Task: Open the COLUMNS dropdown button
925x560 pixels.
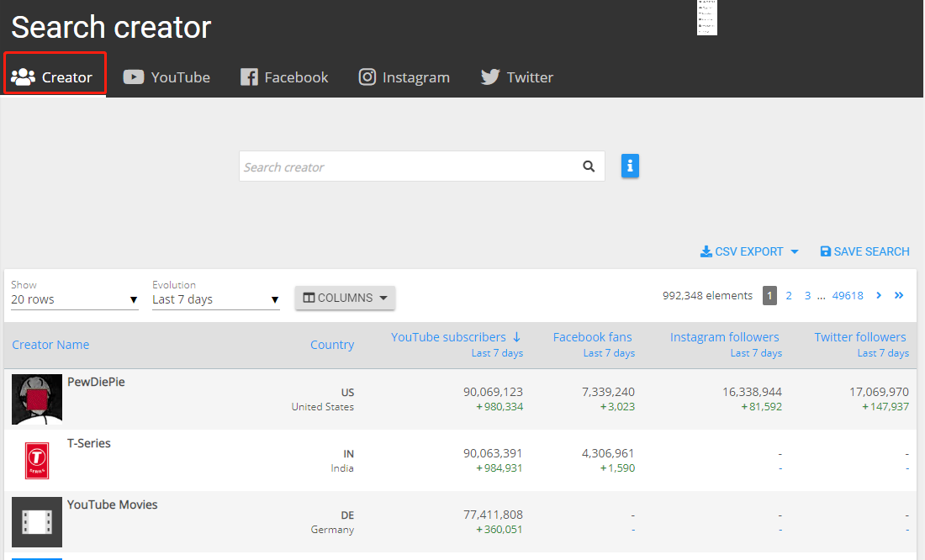Action: coord(345,298)
